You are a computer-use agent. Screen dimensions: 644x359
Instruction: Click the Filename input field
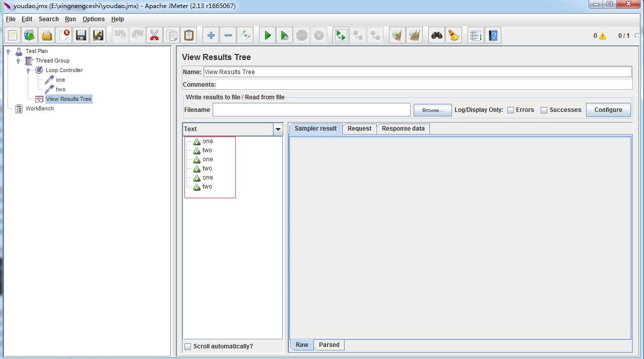(x=311, y=110)
